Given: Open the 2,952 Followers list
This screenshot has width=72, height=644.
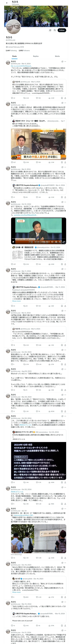Looking at the screenshot, I should coord(24,50).
